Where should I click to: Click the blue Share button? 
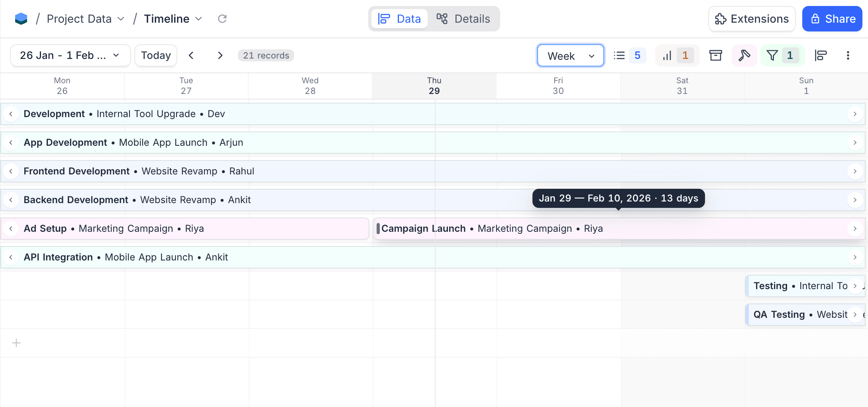click(x=832, y=19)
